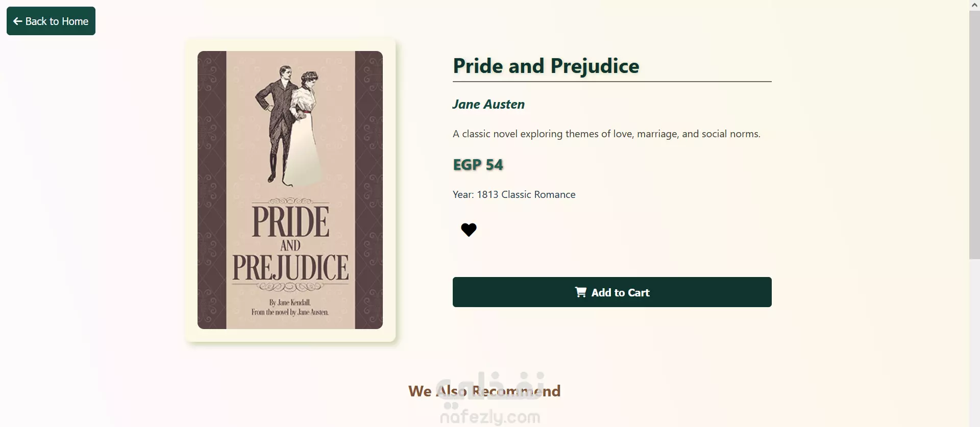Viewport: 980px width, 427px height.
Task: Click the empty scrollbar track below the thumb
Action: point(974,343)
